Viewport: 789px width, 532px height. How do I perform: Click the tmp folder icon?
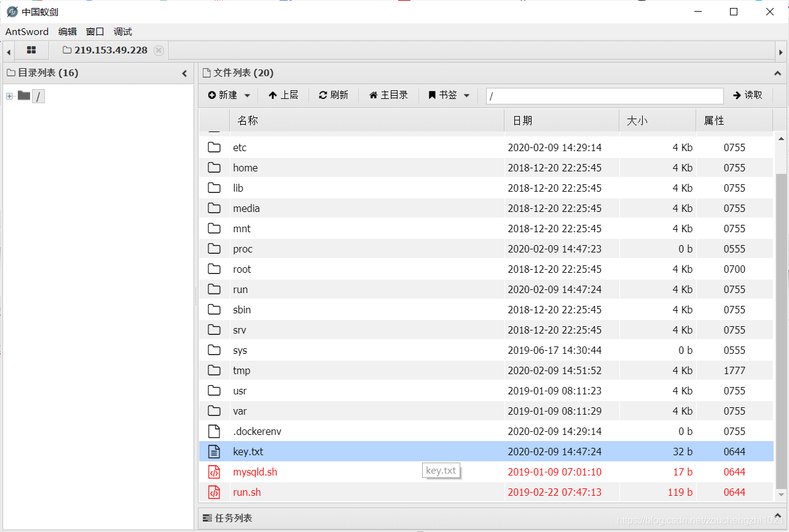pos(214,370)
